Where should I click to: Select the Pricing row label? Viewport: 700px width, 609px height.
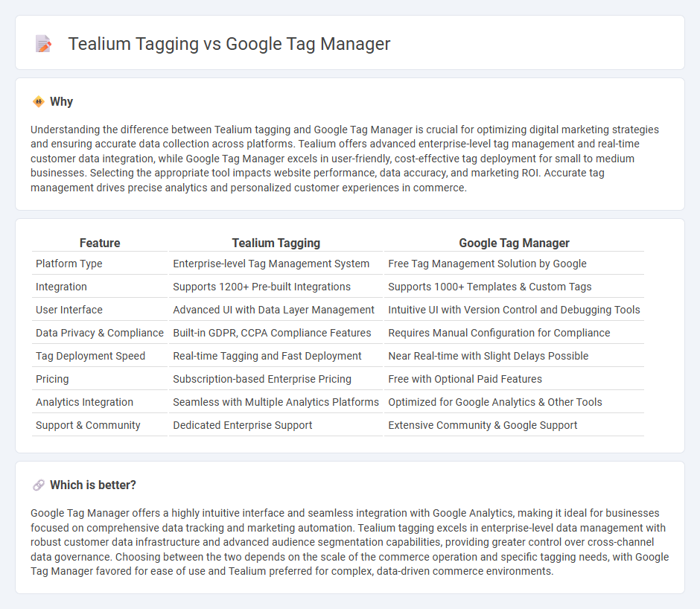pos(52,379)
